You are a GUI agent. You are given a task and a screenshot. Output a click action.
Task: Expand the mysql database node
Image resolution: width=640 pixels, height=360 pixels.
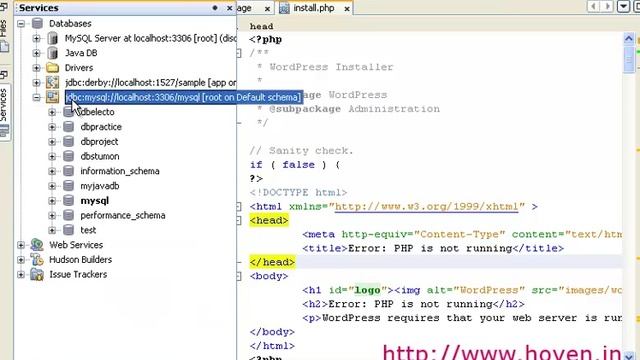(x=52, y=200)
